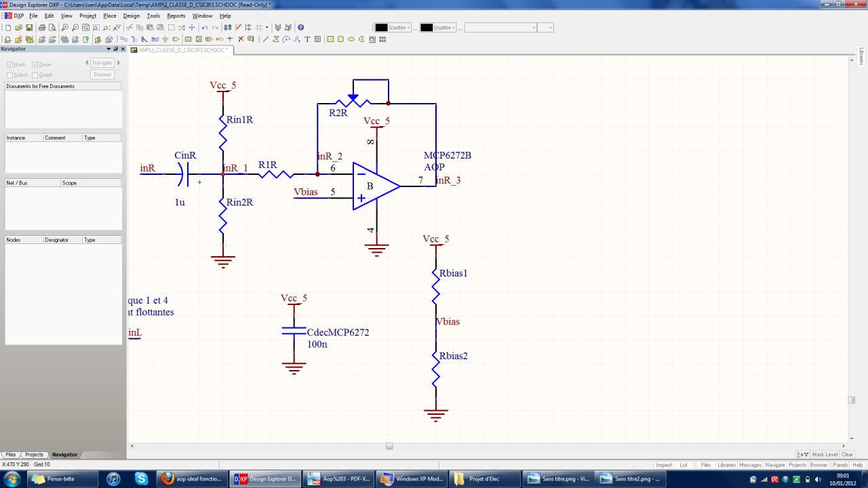This screenshot has height=488, width=868.
Task: Click the Browser button in Navigator
Action: tap(102, 75)
